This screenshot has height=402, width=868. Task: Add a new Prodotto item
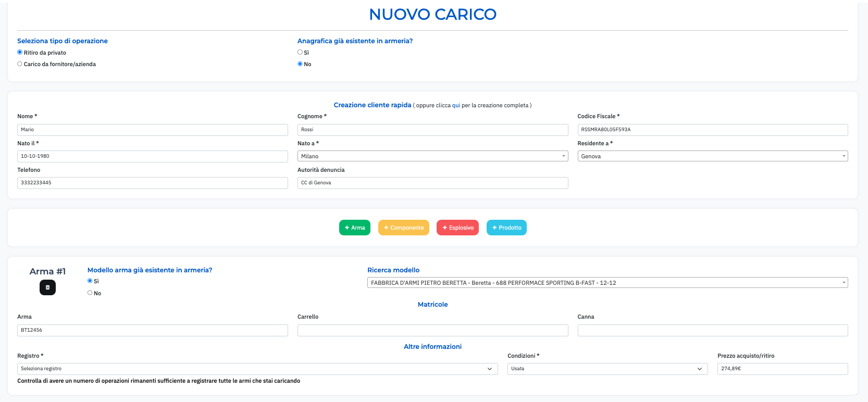[506, 228]
